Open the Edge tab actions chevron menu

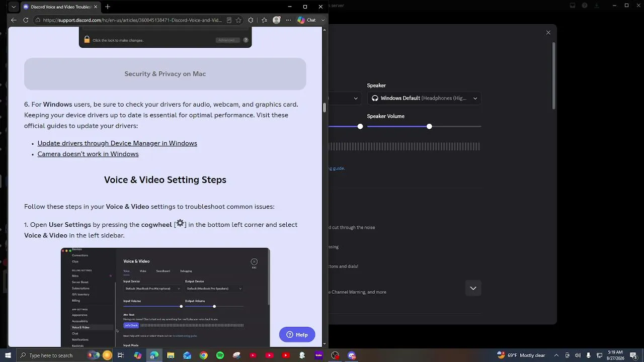click(14, 7)
